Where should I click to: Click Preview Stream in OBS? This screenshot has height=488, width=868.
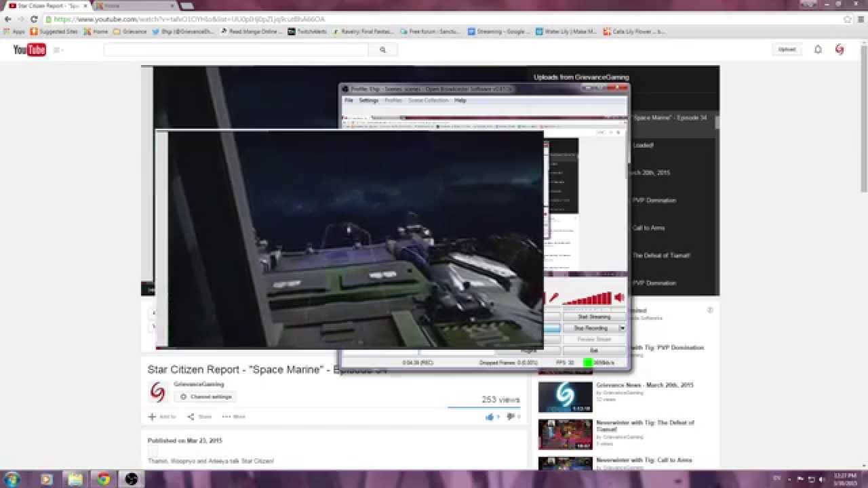[593, 340]
